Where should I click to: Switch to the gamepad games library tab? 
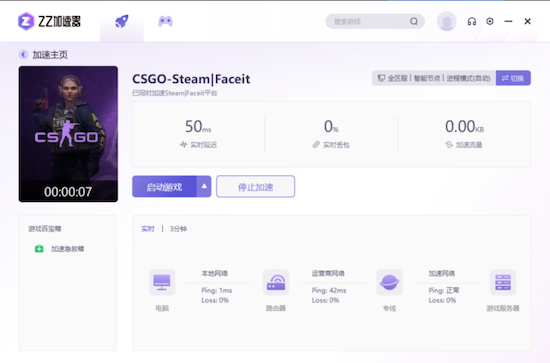click(x=165, y=21)
